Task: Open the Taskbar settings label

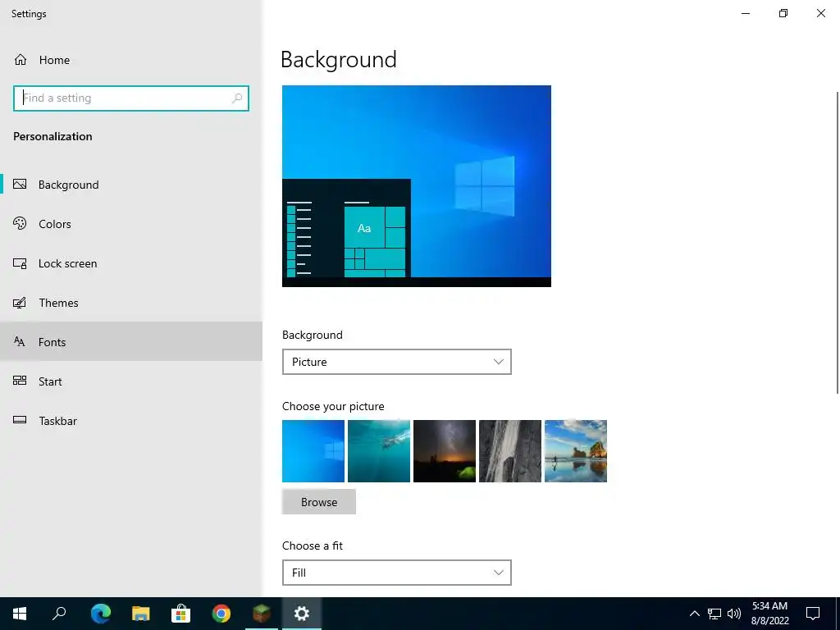Action: click(x=58, y=421)
